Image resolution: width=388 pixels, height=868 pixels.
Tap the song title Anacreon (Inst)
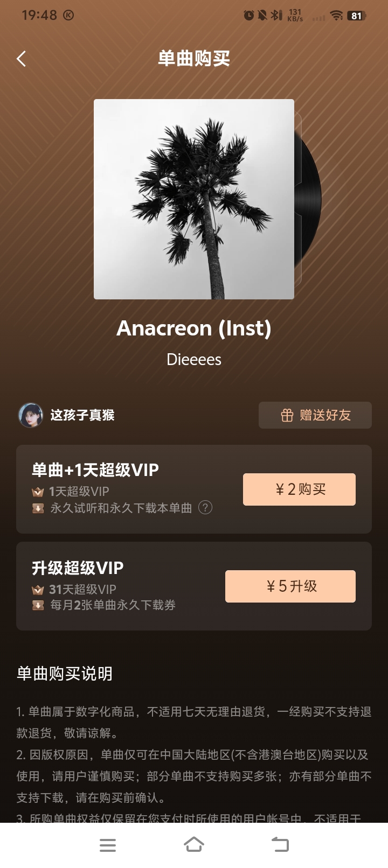194,328
